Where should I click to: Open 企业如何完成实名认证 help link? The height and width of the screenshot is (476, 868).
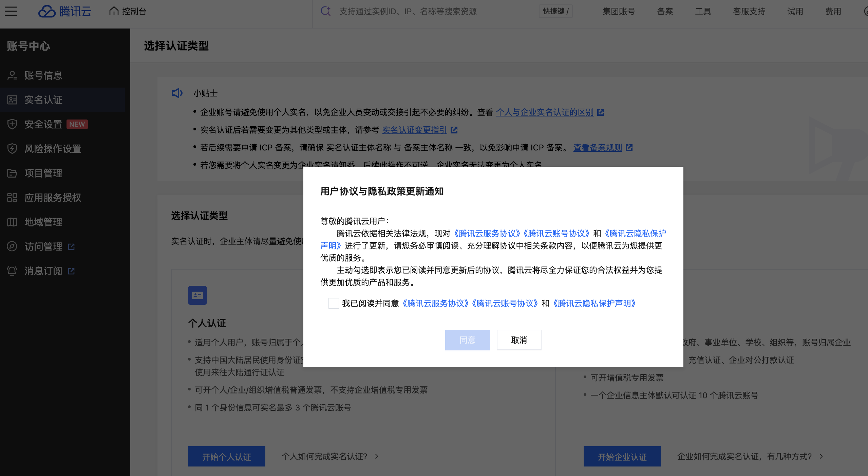[744, 457]
